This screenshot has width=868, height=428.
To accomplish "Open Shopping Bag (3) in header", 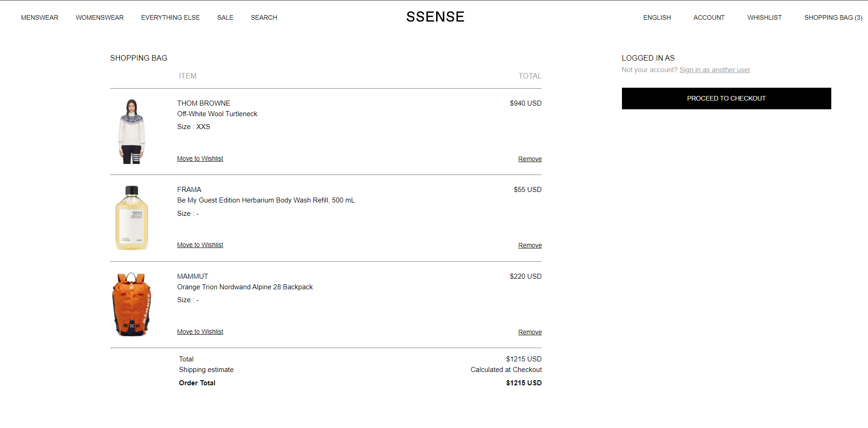I will click(x=833, y=17).
